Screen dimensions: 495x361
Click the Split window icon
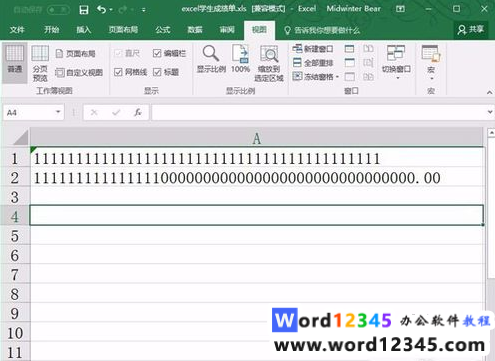click(349, 49)
